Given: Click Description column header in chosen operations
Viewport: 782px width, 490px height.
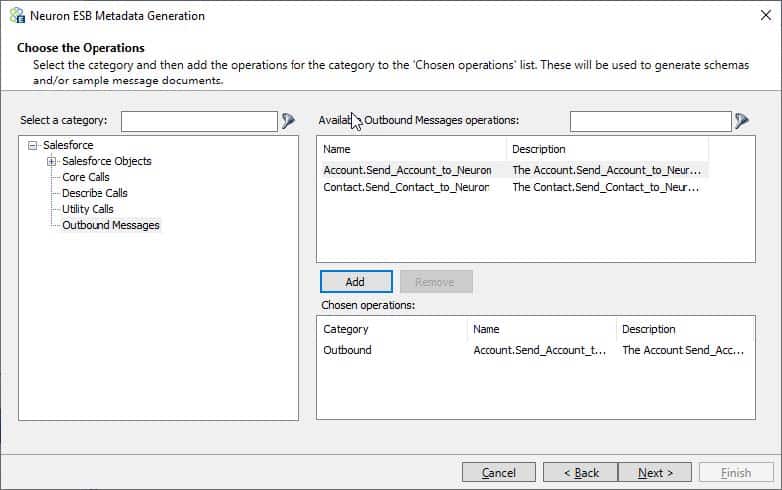Looking at the screenshot, I should pos(685,329).
